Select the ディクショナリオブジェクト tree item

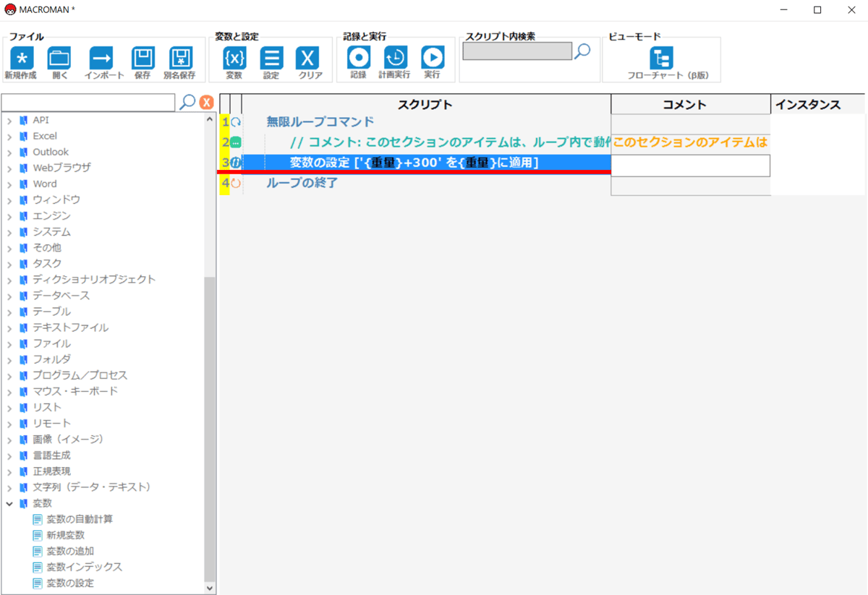pos(94,279)
